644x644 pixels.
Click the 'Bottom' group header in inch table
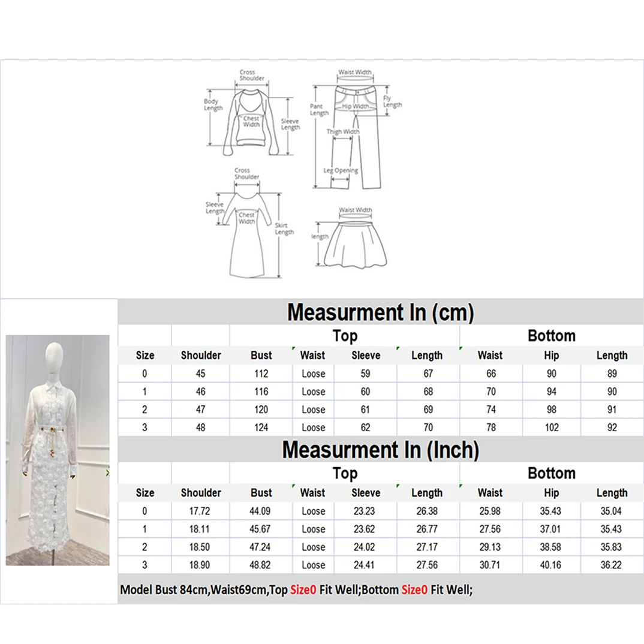click(x=552, y=473)
